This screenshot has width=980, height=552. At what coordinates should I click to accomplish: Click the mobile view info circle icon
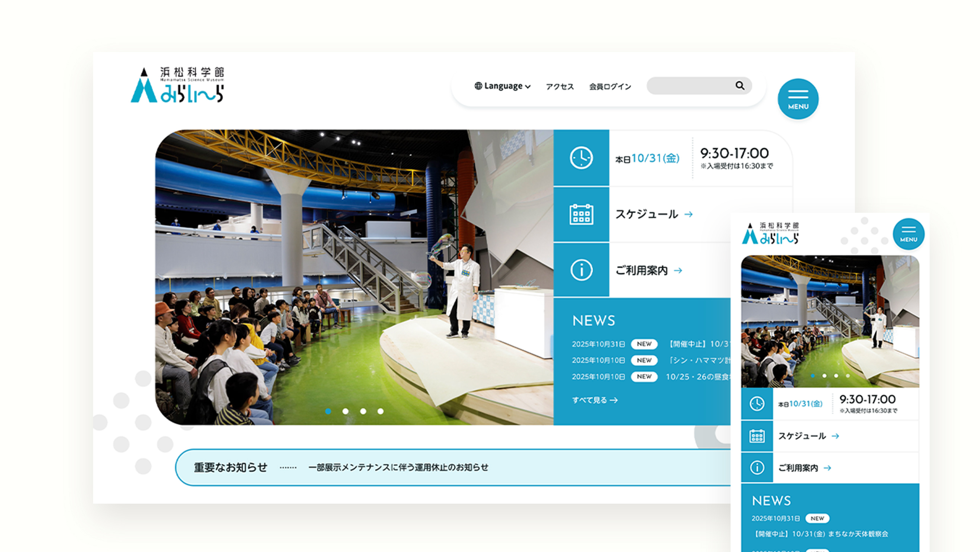[x=757, y=468]
